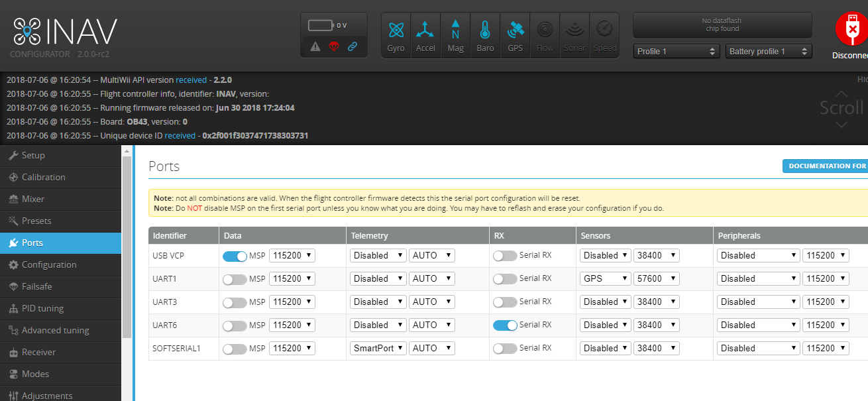Click the No dataflash chip found bar
This screenshot has height=401, width=868.
coord(722,25)
